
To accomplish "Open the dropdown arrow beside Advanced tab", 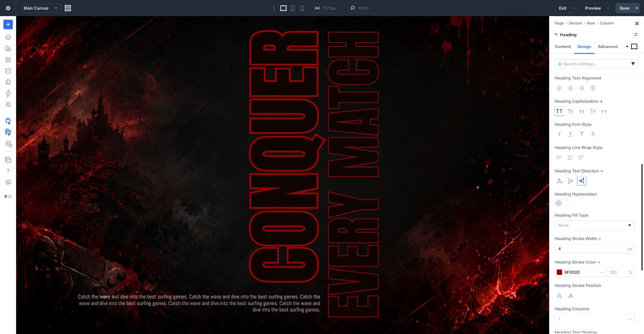I will (x=627, y=47).
